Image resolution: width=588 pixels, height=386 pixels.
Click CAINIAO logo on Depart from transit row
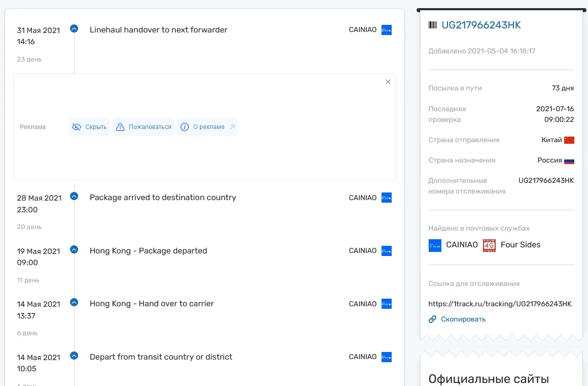click(386, 357)
